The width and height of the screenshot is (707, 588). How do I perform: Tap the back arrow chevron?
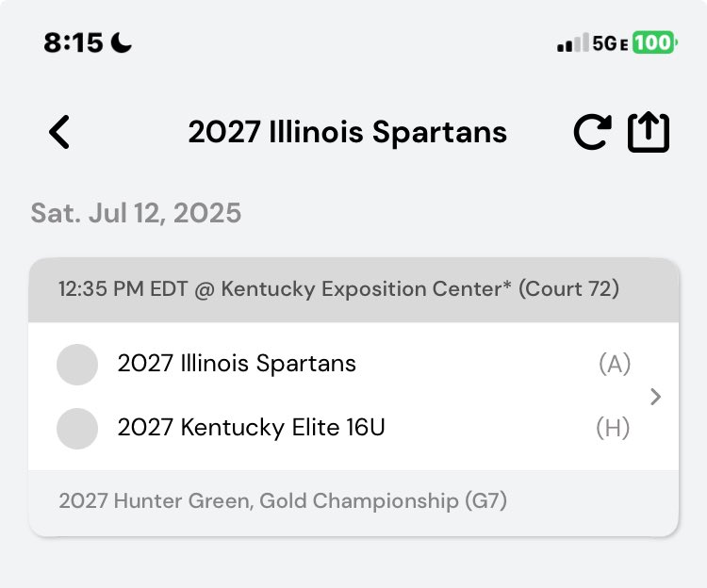59,132
